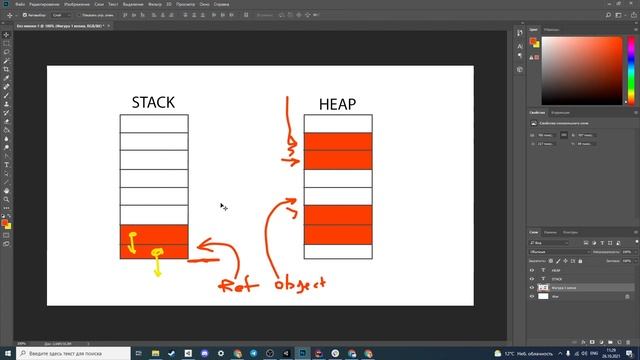Toggle the Auto-Select checkbox in options bar
640x360 pixels.
point(25,15)
